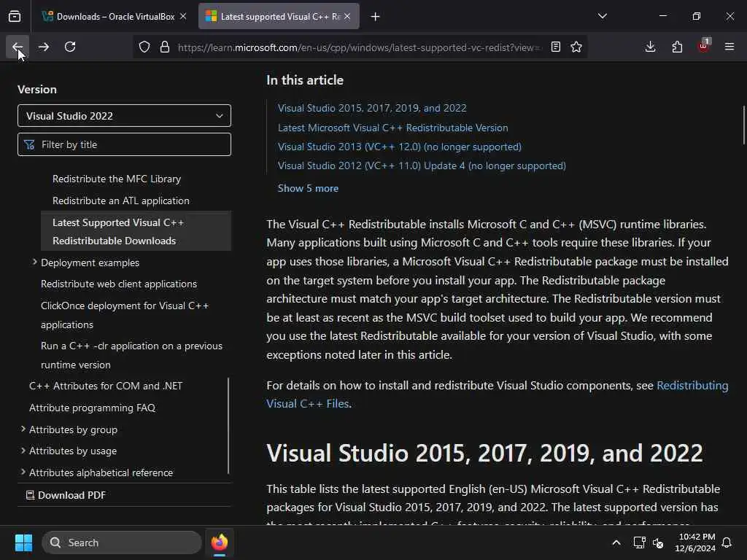Image resolution: width=747 pixels, height=560 pixels.
Task: Click the address bar URL
Action: pos(359,47)
